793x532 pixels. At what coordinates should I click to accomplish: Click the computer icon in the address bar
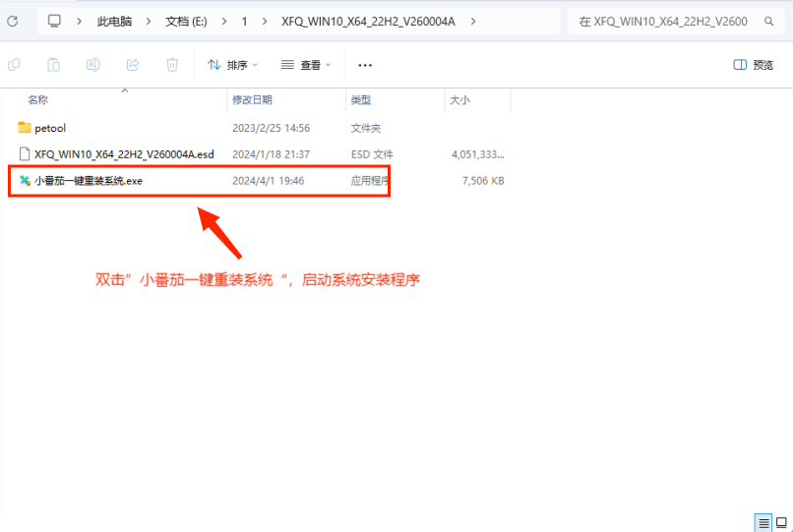pyautogui.click(x=54, y=21)
